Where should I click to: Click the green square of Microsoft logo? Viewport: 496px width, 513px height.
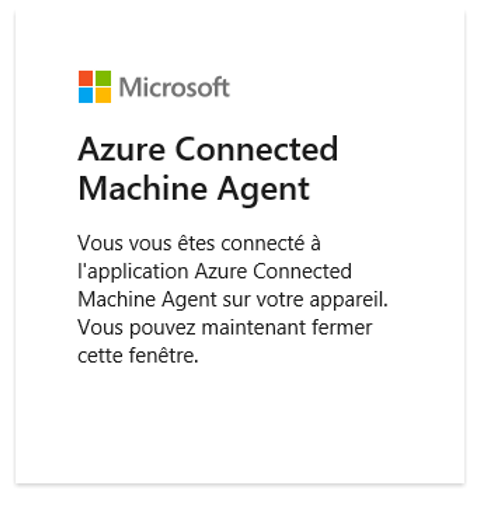coord(103,78)
